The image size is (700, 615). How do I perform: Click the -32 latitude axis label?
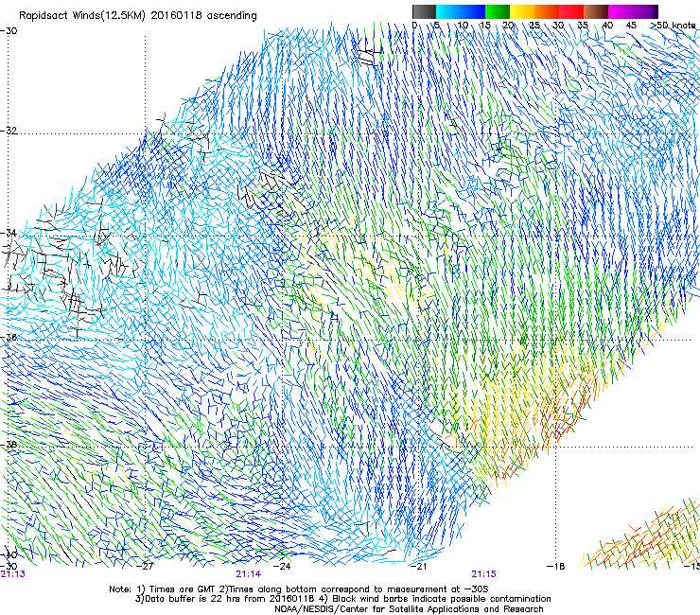9,131
